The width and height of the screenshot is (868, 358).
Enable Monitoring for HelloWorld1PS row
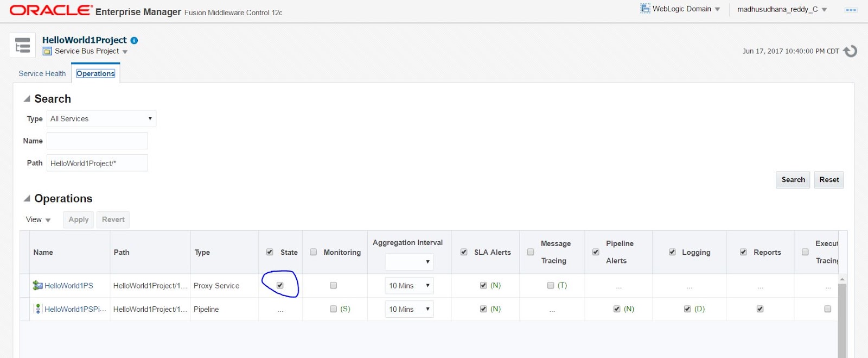333,285
